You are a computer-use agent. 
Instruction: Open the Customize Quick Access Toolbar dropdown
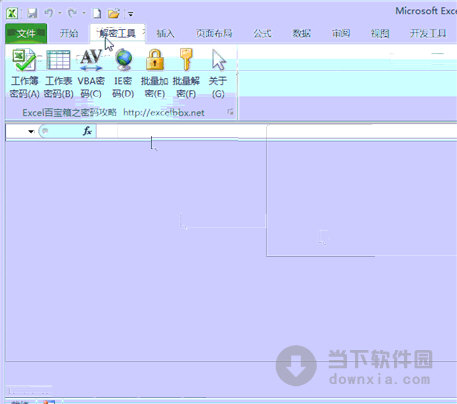click(x=131, y=14)
